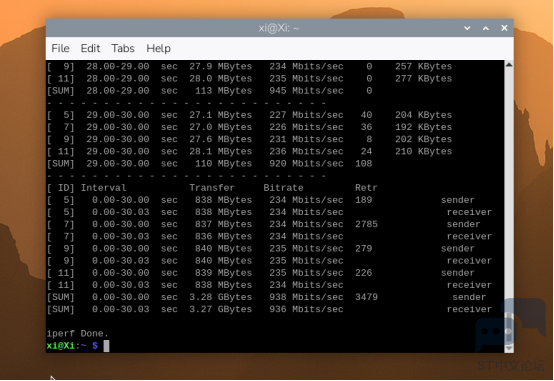
Task: Click the '204 KBytes' window value
Action: pos(424,115)
